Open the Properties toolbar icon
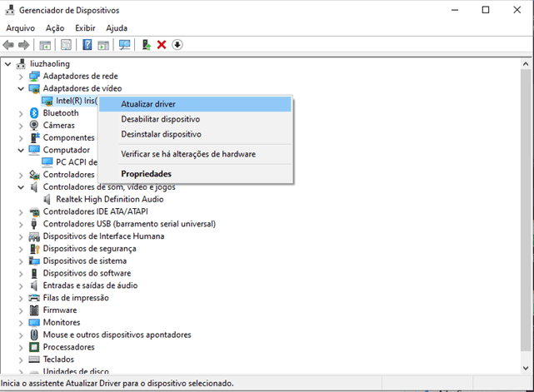This screenshot has width=534, height=392. 66,45
